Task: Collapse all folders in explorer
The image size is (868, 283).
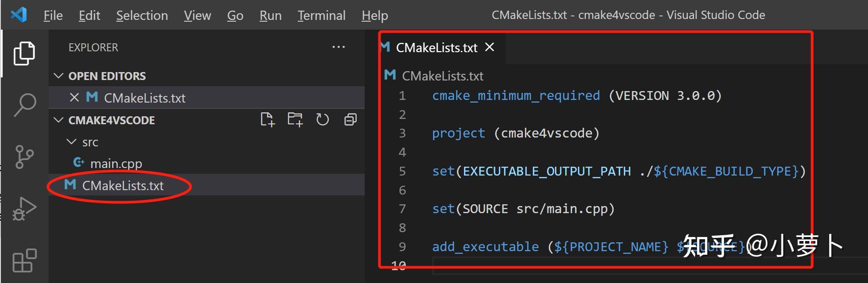Action: (350, 119)
